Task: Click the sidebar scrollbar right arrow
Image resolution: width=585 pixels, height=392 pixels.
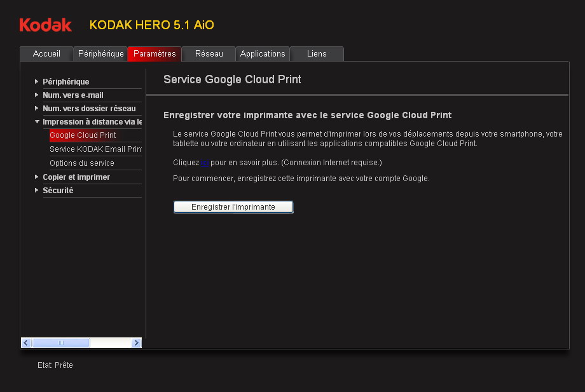Action: [x=136, y=343]
